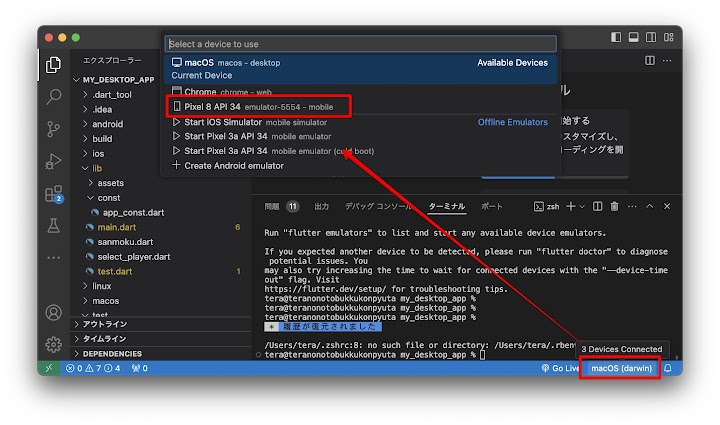Viewport: 720px width, 425px height.
Task: Open the Manage gear settings icon
Action: [54, 345]
